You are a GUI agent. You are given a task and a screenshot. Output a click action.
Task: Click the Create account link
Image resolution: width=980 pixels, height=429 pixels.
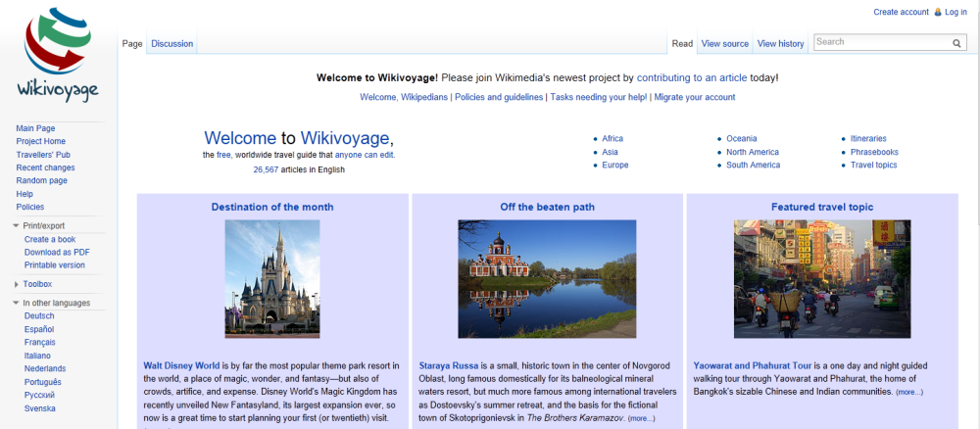[901, 12]
